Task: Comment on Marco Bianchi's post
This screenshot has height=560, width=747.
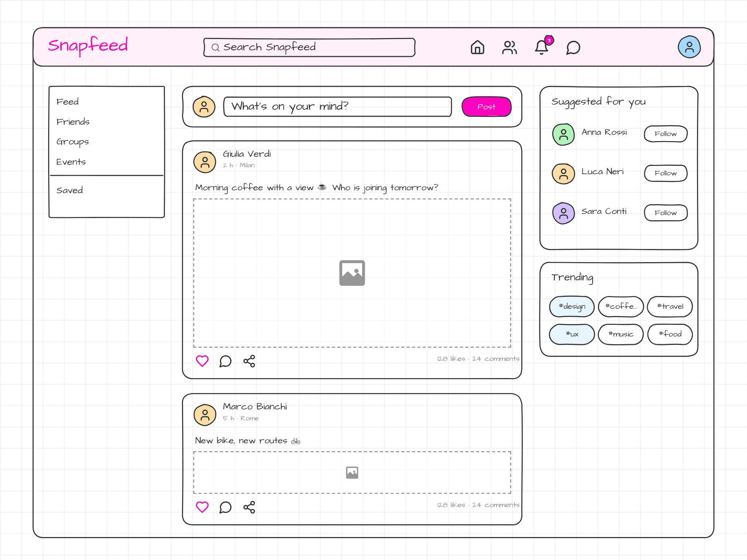Action: 225,507
